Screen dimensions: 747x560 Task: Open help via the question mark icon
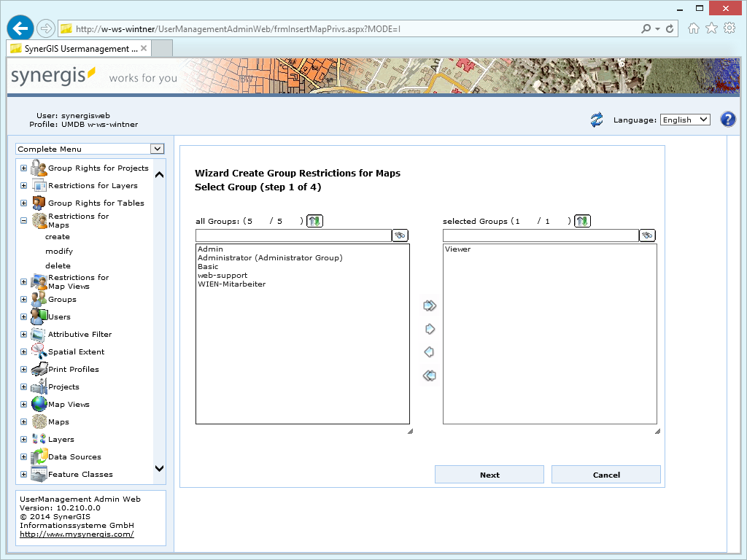tap(727, 119)
